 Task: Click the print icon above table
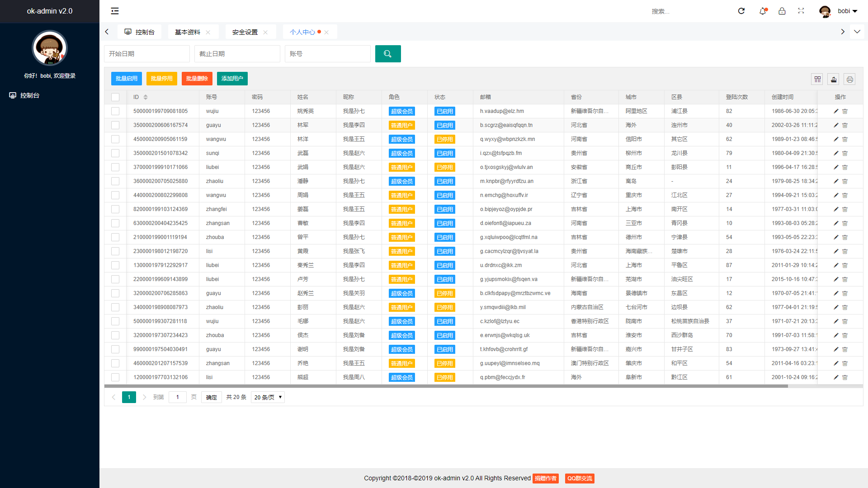point(850,79)
